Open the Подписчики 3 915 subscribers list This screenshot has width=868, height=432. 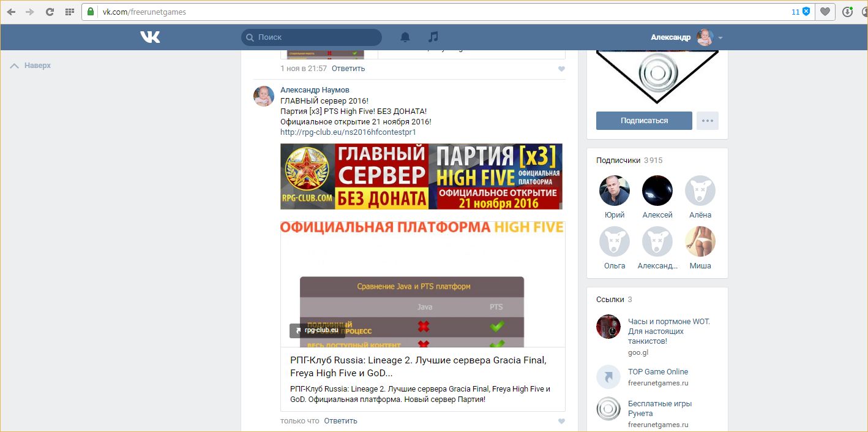pos(629,161)
